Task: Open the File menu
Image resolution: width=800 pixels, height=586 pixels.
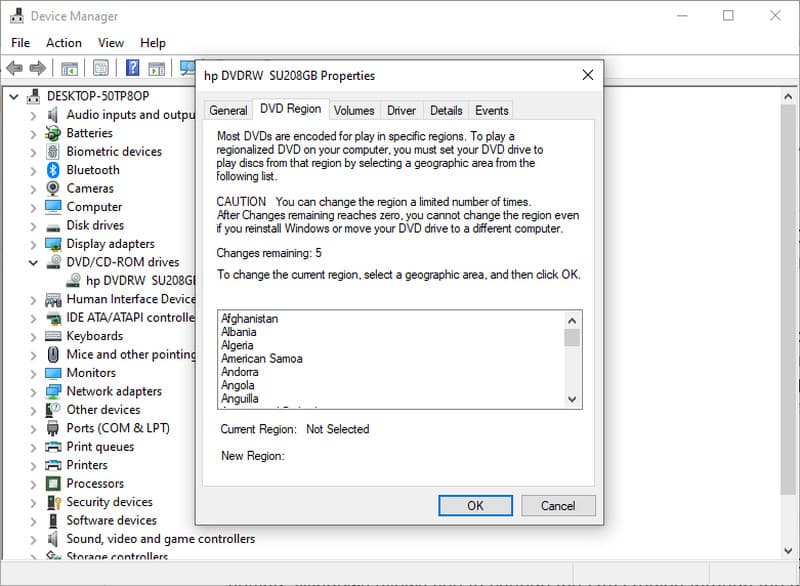Action: click(20, 43)
